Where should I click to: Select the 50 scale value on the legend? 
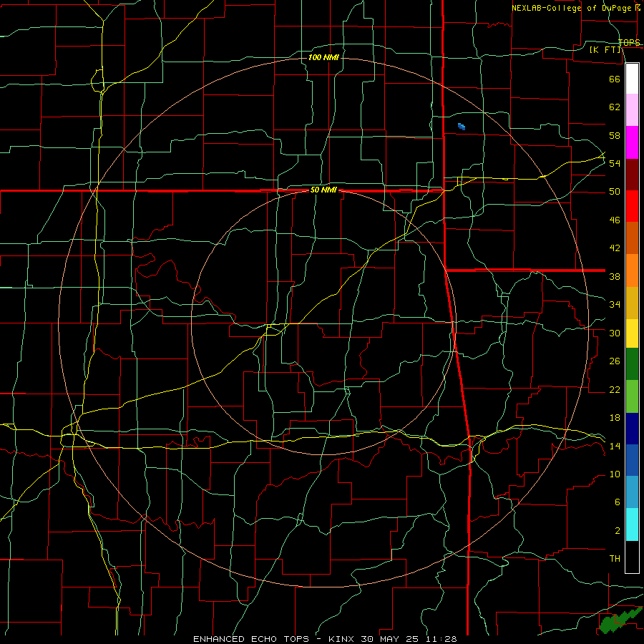[615, 191]
